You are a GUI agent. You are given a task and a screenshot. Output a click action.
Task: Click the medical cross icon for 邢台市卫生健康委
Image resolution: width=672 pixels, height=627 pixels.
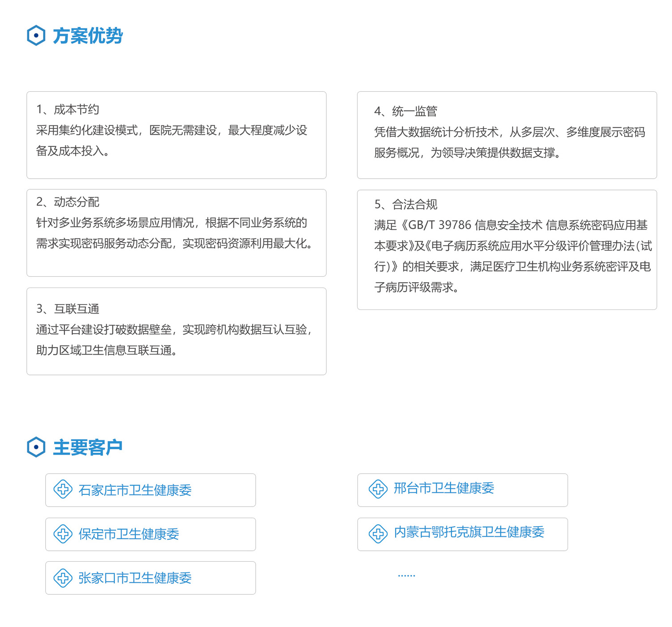378,489
